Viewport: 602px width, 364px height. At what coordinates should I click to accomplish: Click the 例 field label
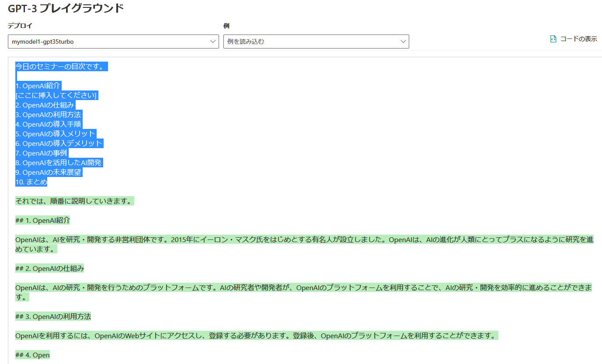[x=224, y=25]
